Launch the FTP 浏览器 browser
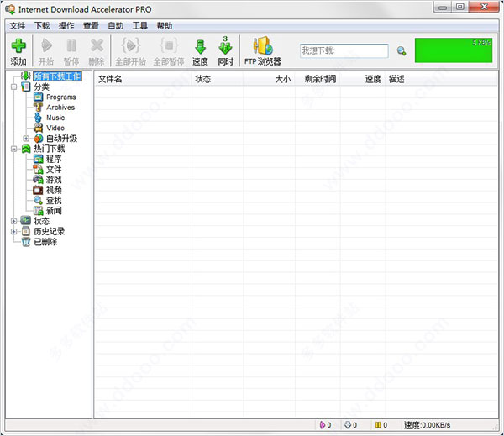 (263, 51)
